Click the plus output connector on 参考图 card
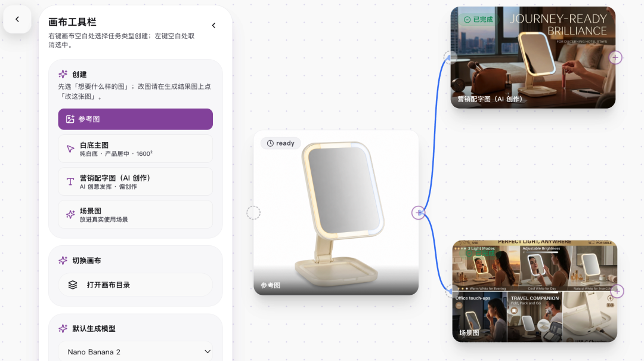 click(x=419, y=212)
